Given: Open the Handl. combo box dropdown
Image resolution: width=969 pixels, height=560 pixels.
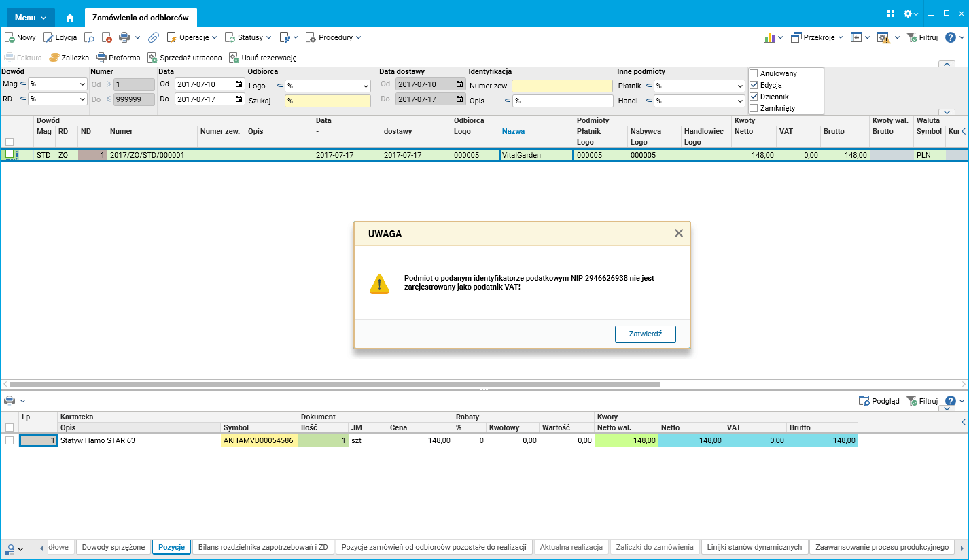Looking at the screenshot, I should 740,101.
